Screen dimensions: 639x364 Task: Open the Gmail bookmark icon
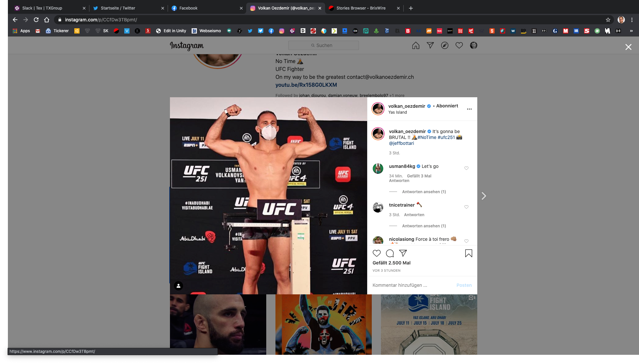[x=38, y=31]
